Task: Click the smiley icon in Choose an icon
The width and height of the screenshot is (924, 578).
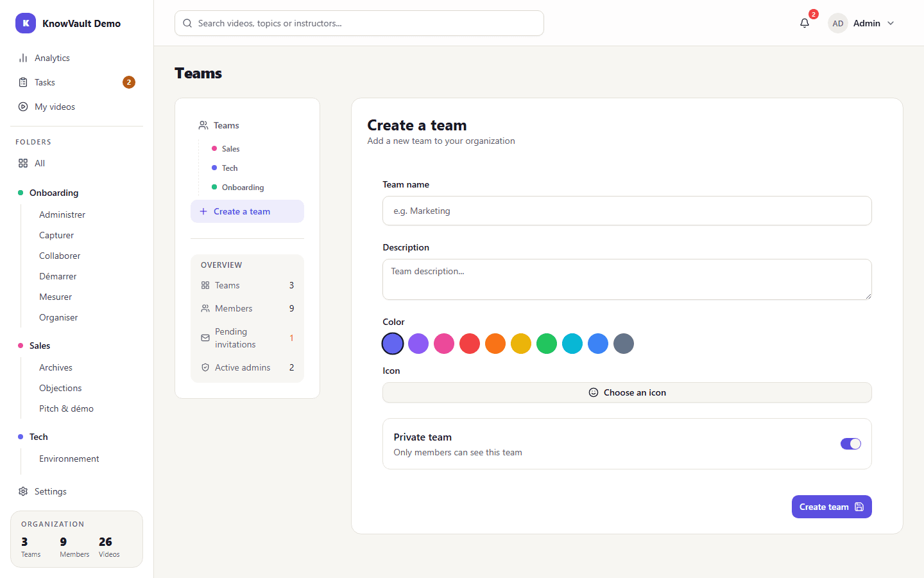Action: point(594,392)
